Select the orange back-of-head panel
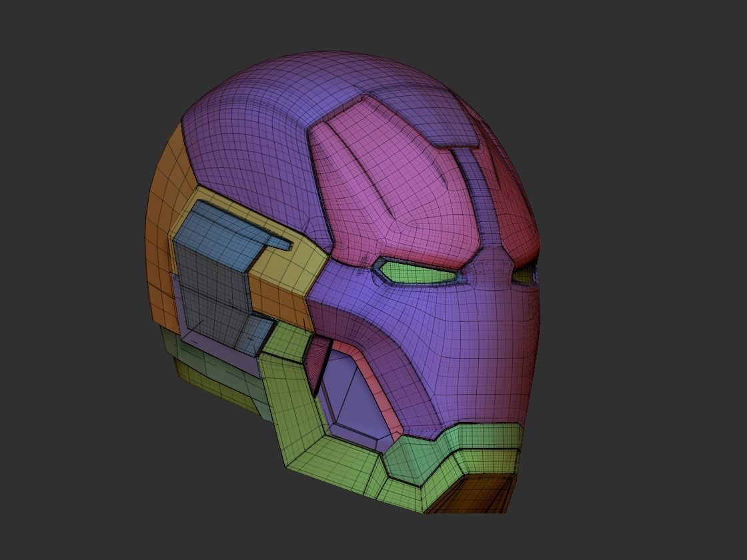 coord(164,238)
